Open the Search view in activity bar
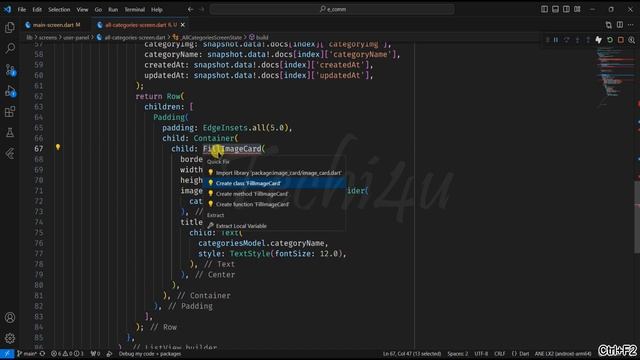Image resolution: width=640 pixels, height=360 pixels. click(10, 48)
